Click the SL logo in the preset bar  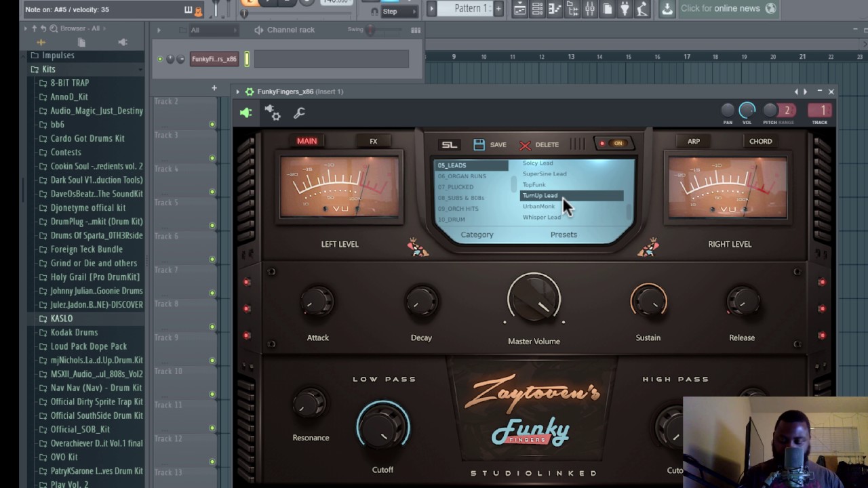tap(449, 144)
